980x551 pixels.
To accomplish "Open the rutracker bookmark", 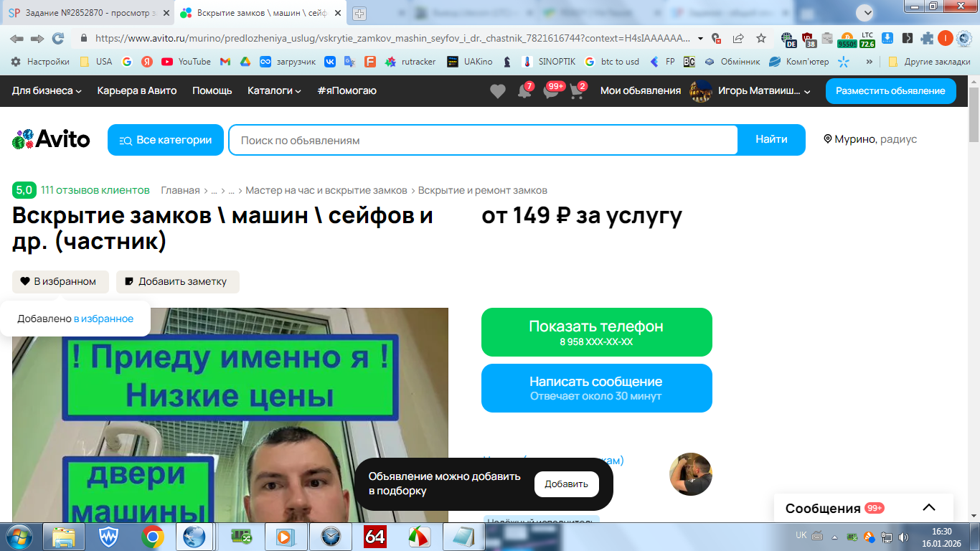I will 410,62.
